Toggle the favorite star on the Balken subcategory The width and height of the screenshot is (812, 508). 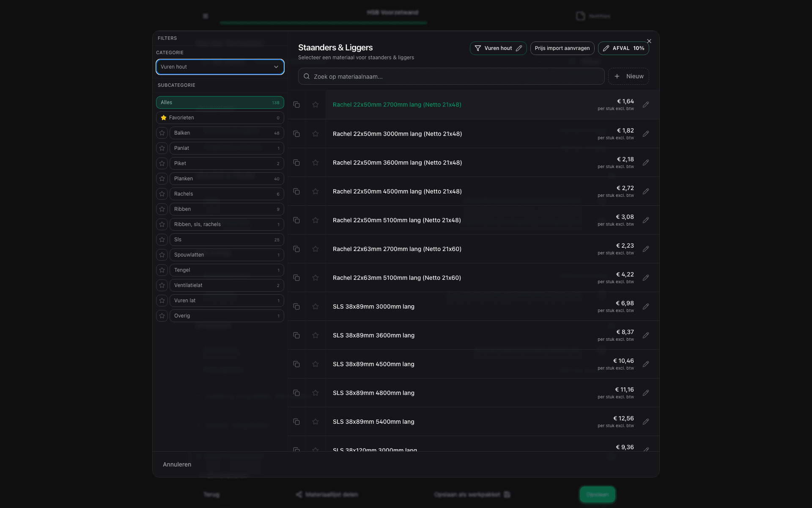(162, 133)
